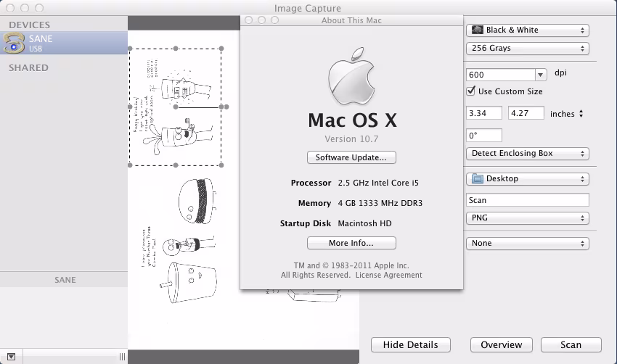Click the Memory 4 GB 1333 MHz DDR3 text
Image resolution: width=617 pixels, height=364 pixels.
point(360,203)
